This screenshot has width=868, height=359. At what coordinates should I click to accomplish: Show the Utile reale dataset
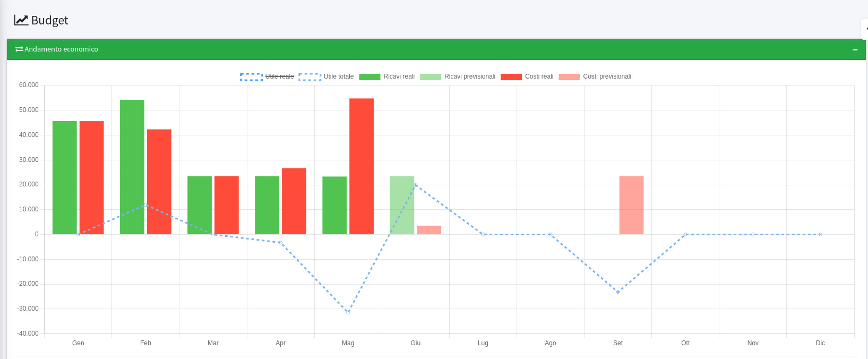279,76
